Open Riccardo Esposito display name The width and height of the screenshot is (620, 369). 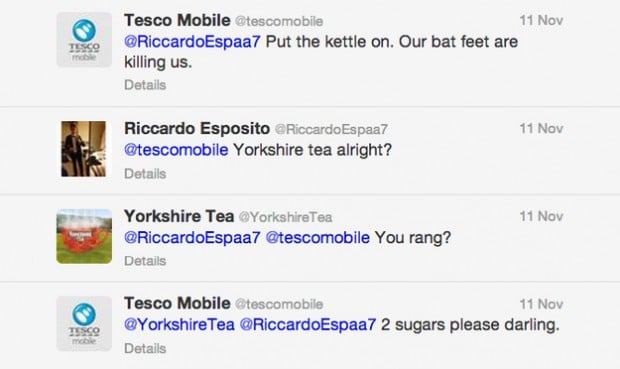(197, 129)
